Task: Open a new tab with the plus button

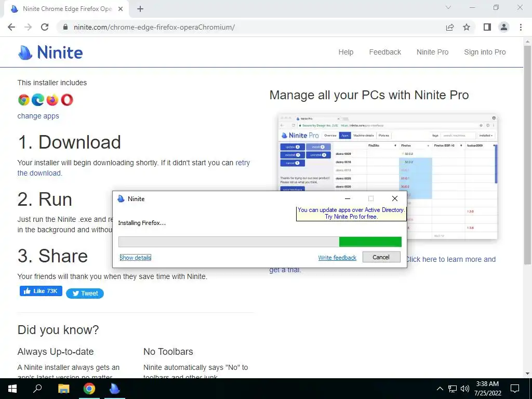Action: (140, 9)
